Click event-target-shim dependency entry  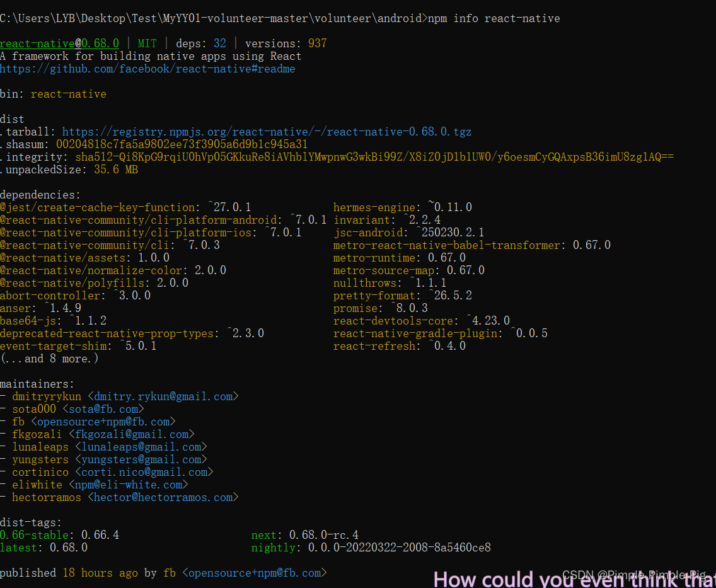pyautogui.click(x=78, y=346)
